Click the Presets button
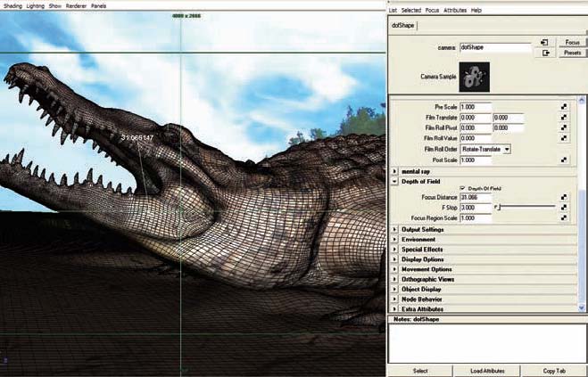 tap(571, 53)
